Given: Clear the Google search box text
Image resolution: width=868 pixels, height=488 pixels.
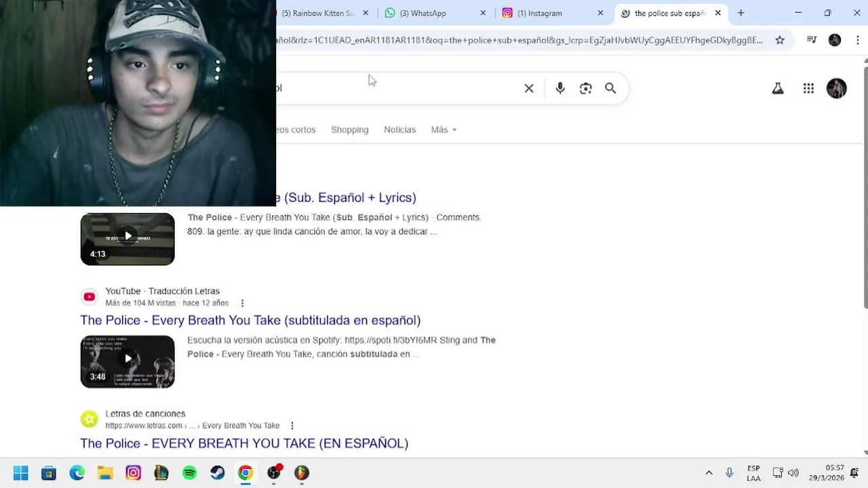Looking at the screenshot, I should tap(529, 88).
